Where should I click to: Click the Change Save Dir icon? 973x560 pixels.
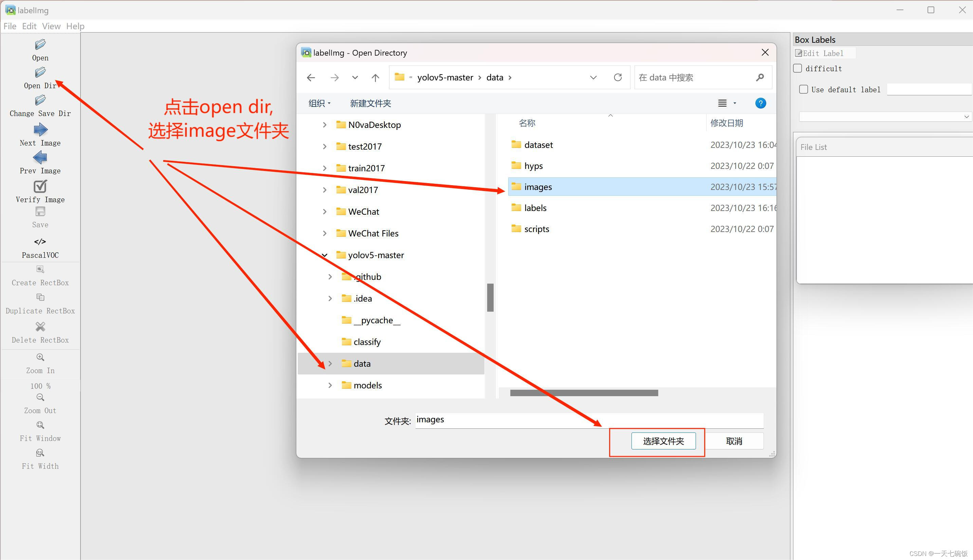click(40, 101)
